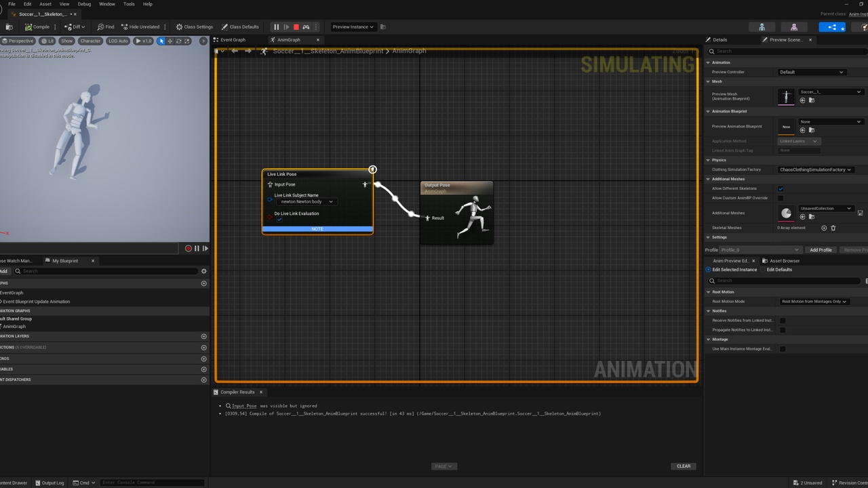Viewport: 868px width, 488px height.
Task: Click the Add Profile button
Action: tap(821, 250)
